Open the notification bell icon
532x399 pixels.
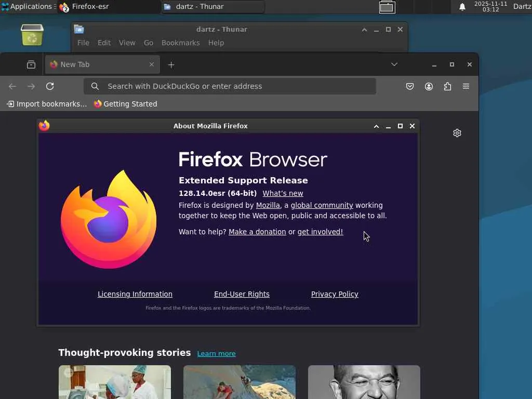[x=462, y=7]
